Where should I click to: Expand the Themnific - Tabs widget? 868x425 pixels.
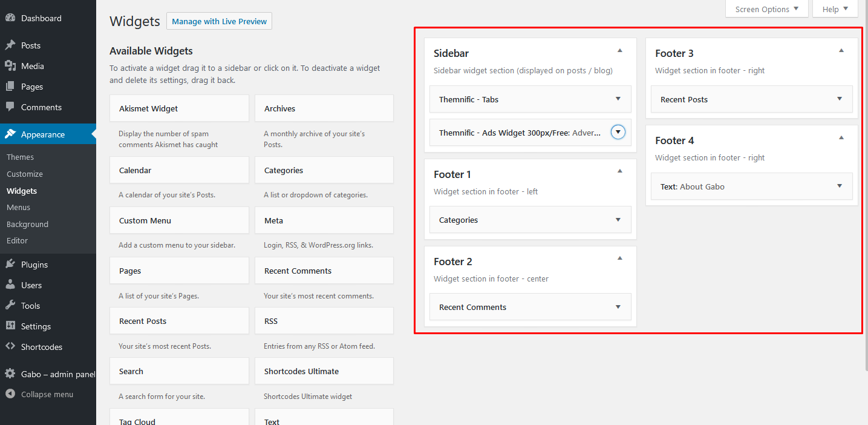point(618,99)
